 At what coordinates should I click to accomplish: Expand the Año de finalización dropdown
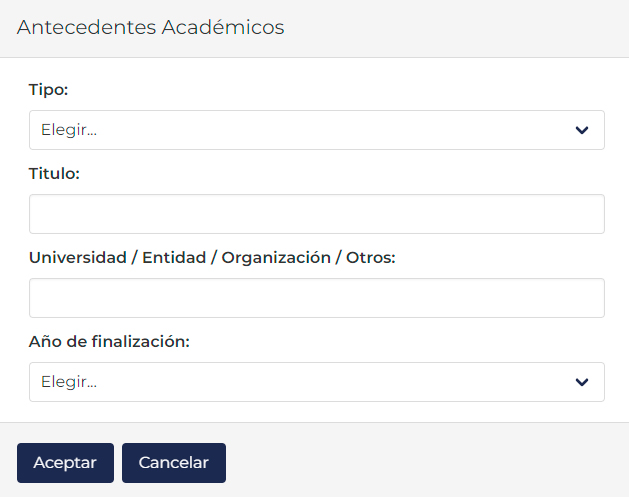(x=316, y=382)
